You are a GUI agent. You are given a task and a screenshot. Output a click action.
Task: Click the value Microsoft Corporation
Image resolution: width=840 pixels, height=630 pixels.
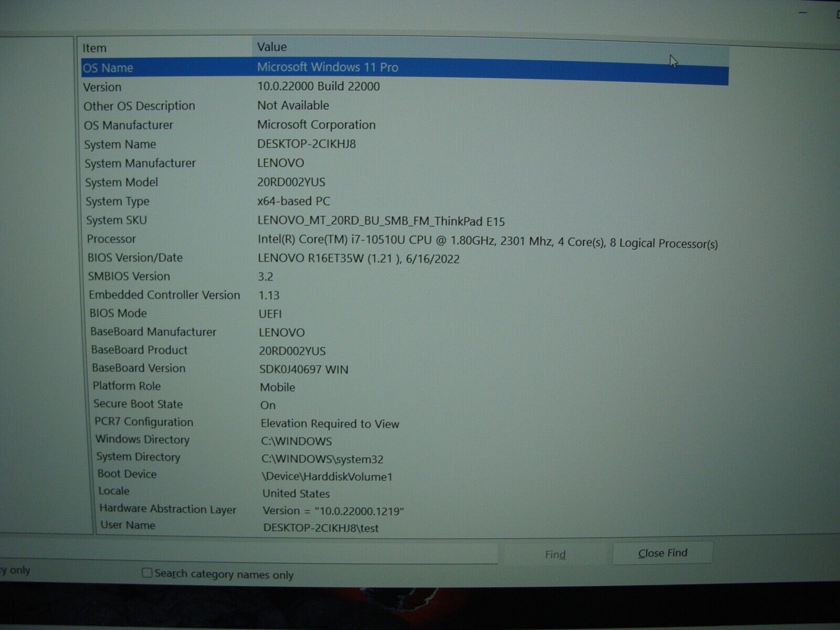tap(316, 125)
